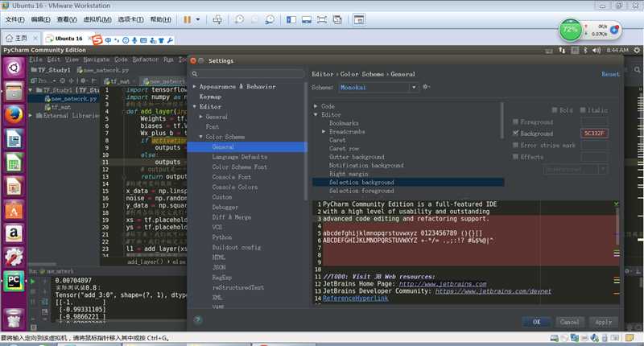644x346 pixels.
Task: Open the Scheme Monokai dropdown
Action: [378, 88]
